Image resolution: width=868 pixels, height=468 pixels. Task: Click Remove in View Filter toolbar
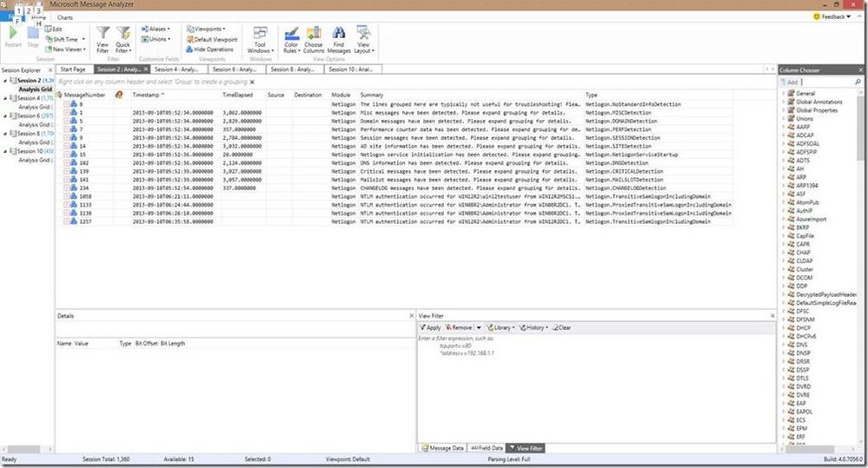pos(459,327)
